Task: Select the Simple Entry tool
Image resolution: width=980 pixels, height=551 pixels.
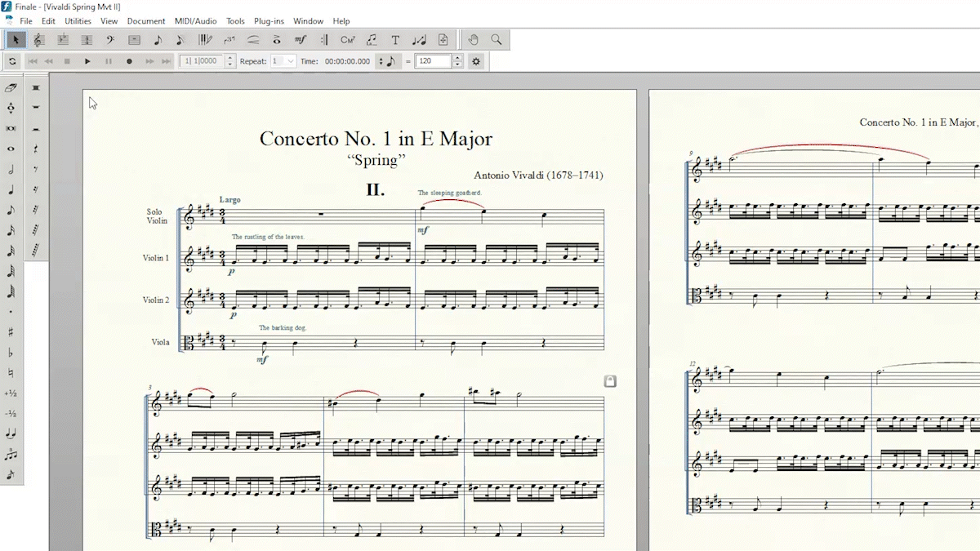Action: [x=158, y=39]
